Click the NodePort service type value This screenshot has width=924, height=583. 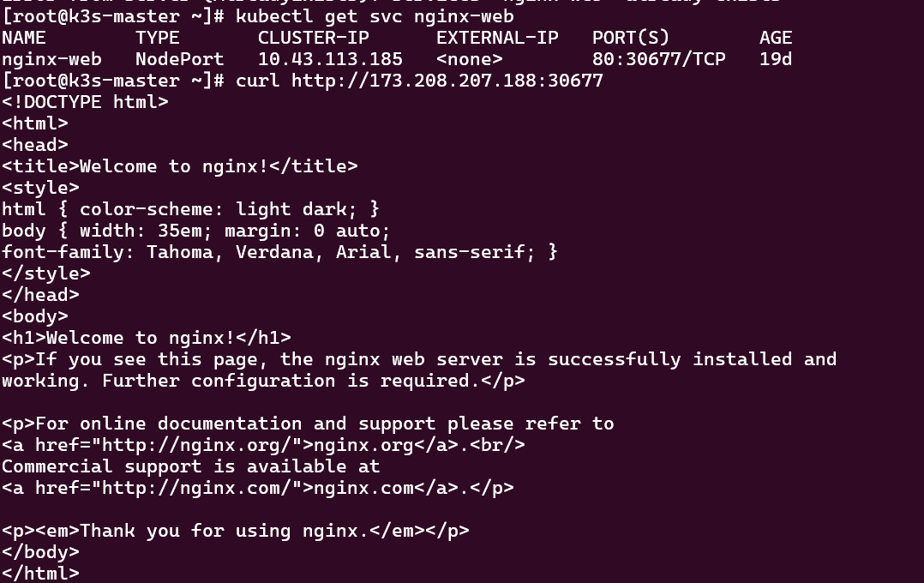click(179, 59)
